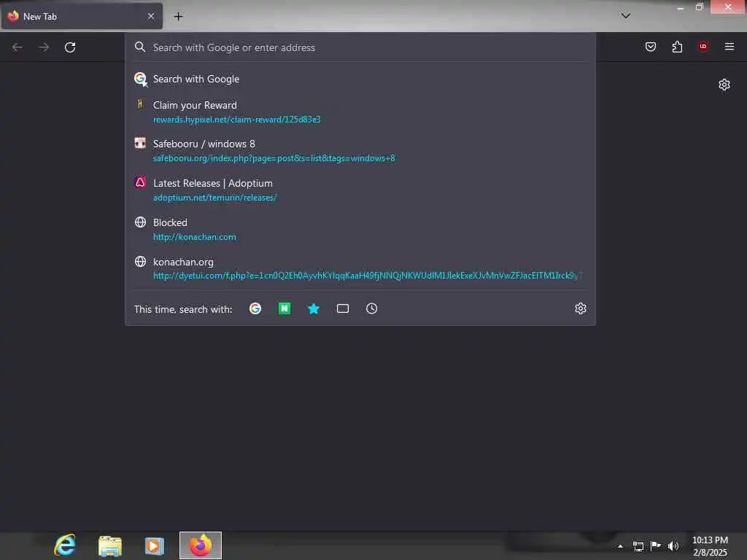747x560 pixels.
Task: Open the media player taskbar icon
Action: tap(155, 545)
